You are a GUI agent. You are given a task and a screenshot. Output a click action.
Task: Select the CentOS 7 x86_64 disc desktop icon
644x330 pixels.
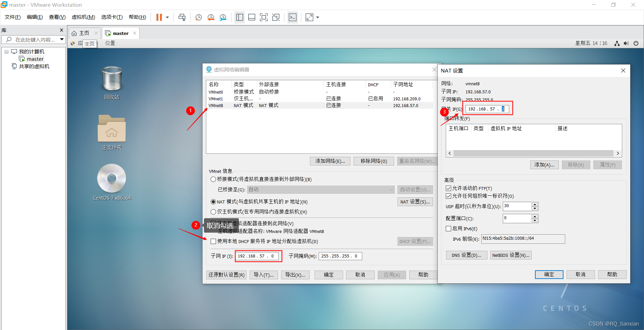pyautogui.click(x=112, y=182)
